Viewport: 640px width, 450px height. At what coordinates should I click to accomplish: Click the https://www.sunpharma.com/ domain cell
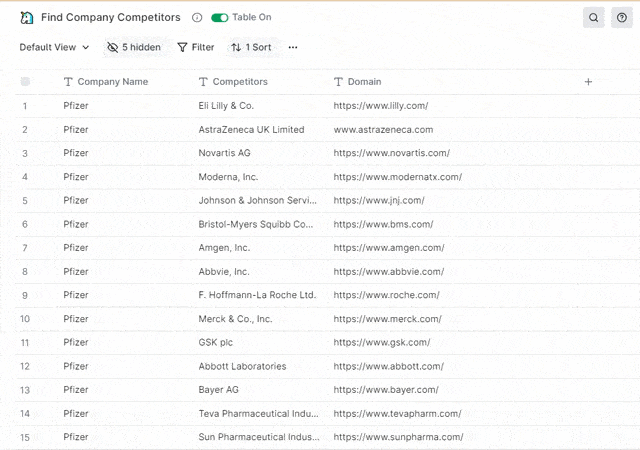[x=398, y=437]
